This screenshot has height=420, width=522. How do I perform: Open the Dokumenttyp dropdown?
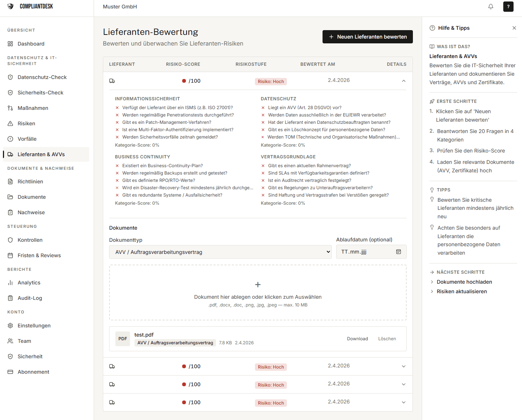pyautogui.click(x=220, y=252)
